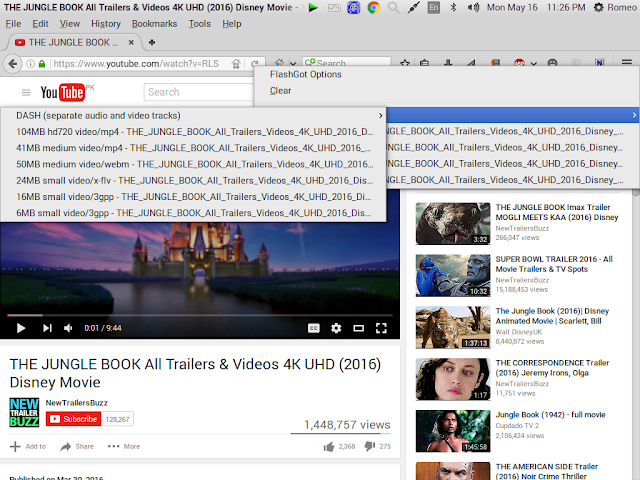Open THE JUNGLE BOOK Imax Trailer link
Screen dimensions: 640x480
pos(557,212)
